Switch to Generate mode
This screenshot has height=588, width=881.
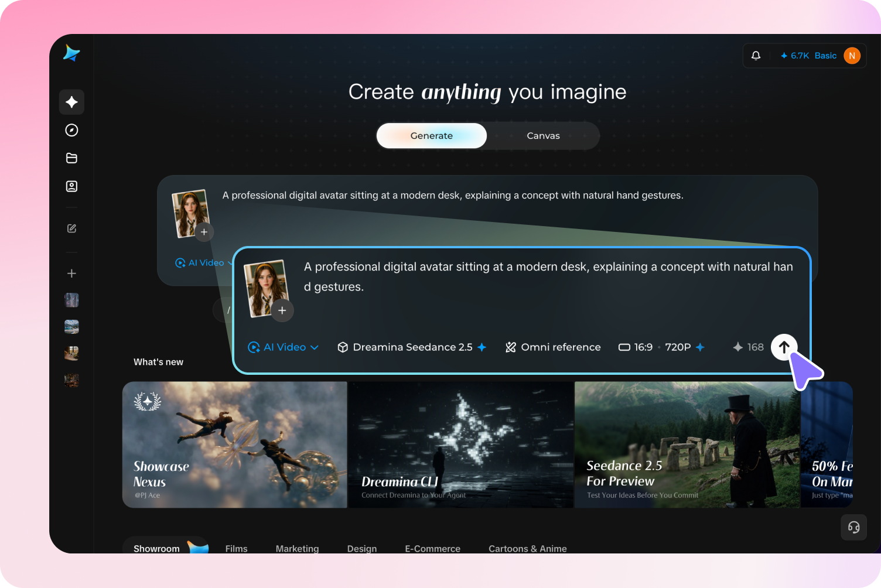tap(432, 136)
